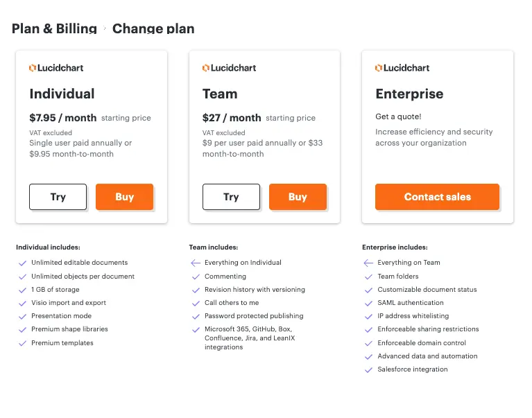This screenshot has width=532, height=418.
Task: Click the breadcrumb chevron after Plan & Billing
Action: click(x=105, y=28)
